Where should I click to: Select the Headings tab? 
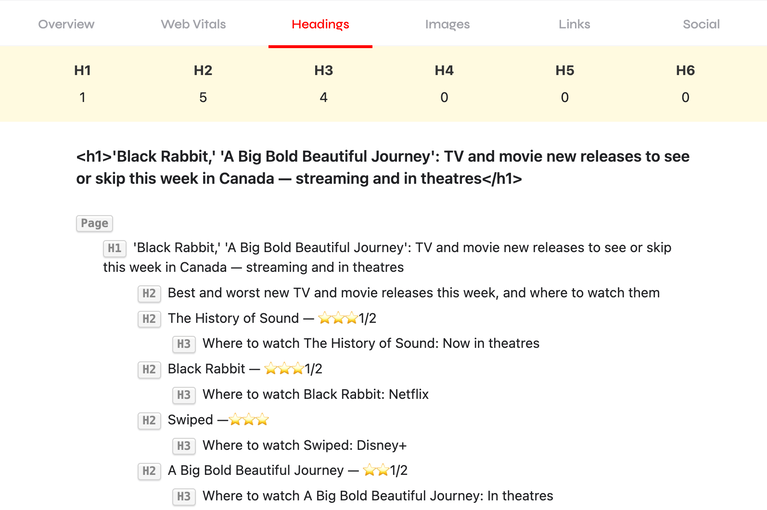point(320,24)
